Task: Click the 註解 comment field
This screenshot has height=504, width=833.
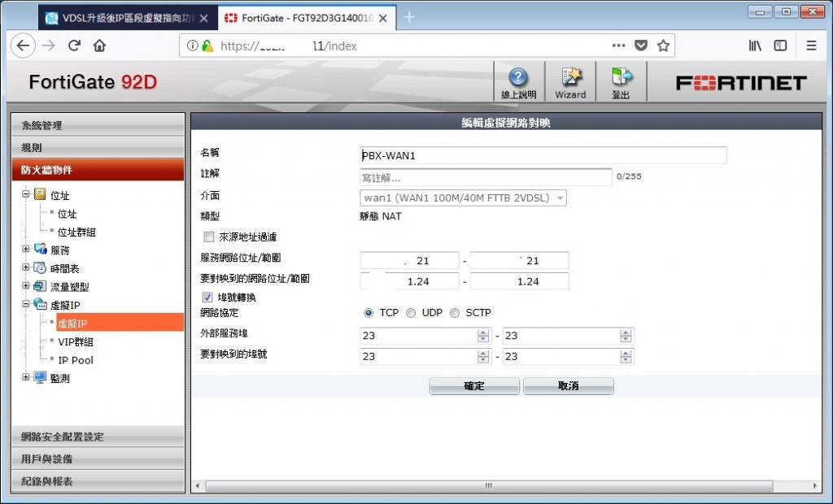Action: [486, 177]
